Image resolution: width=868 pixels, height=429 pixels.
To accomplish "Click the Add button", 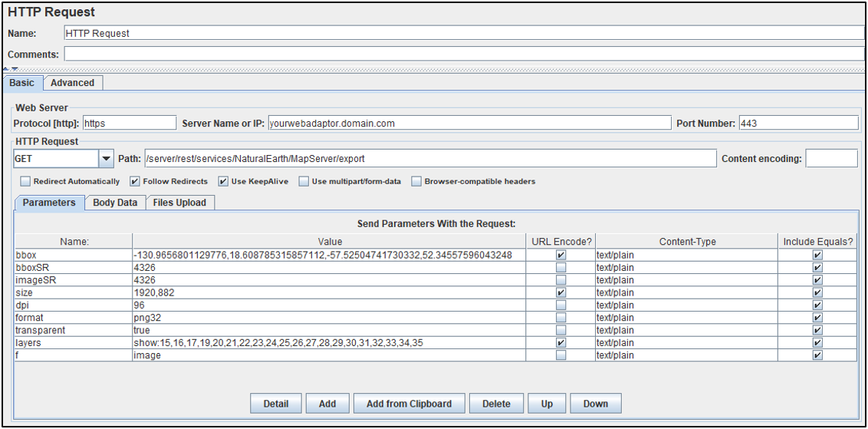I will 327,404.
